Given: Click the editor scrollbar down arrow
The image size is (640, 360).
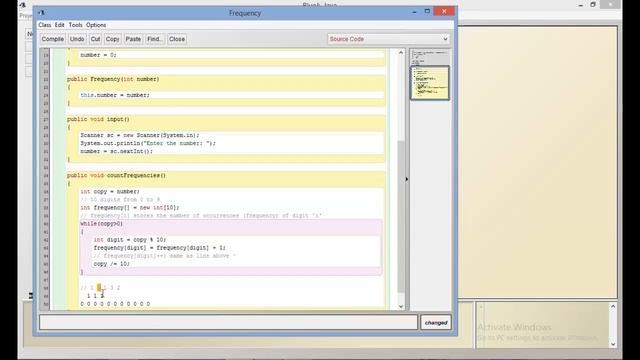Looking at the screenshot, I should point(401,306).
